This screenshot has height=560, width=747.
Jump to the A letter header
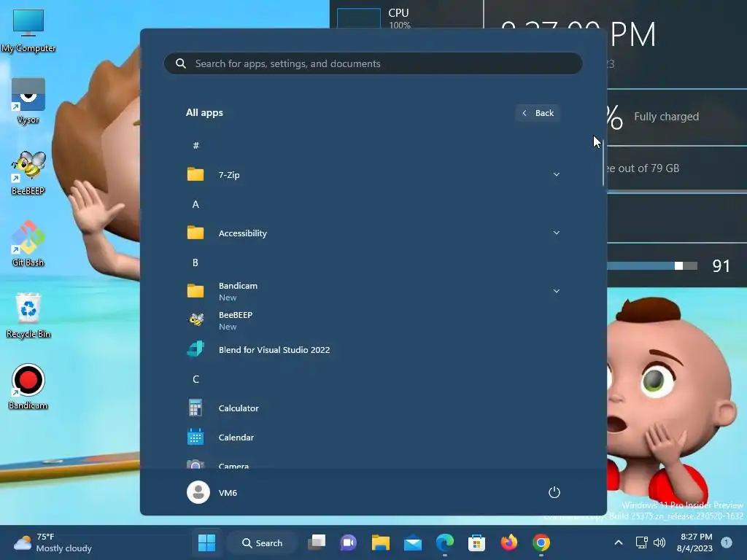click(x=196, y=204)
